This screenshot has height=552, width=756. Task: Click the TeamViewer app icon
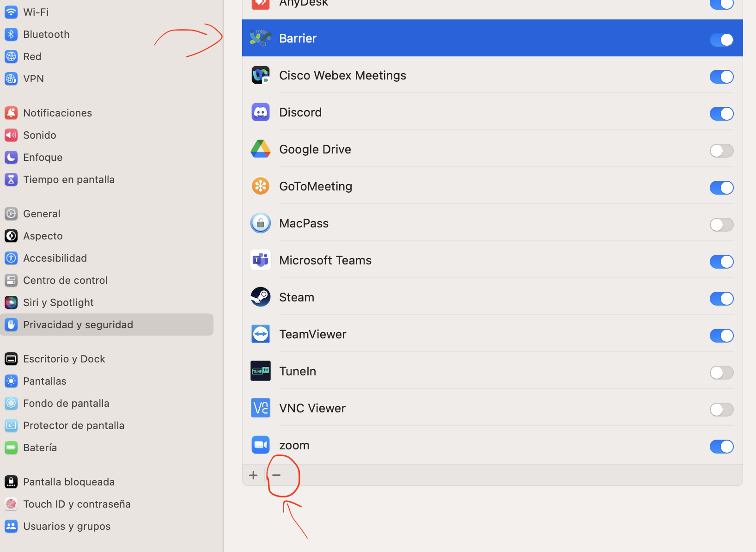coord(261,334)
